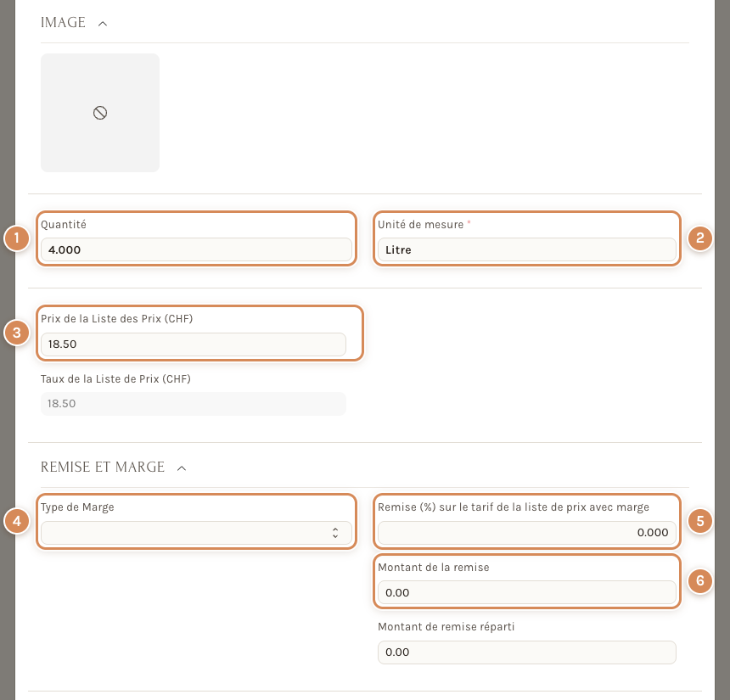Edit the Prix de la Liste des Prix field

click(194, 344)
